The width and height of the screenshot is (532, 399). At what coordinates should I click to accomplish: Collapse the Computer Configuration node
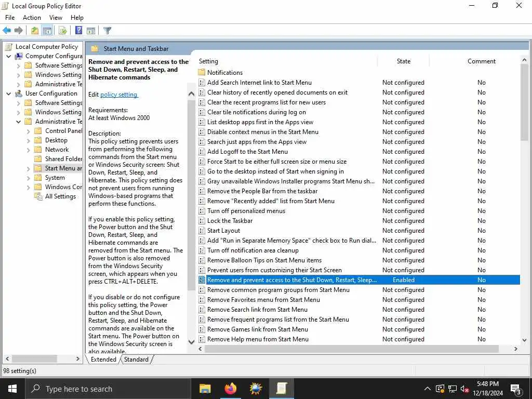(x=8, y=56)
